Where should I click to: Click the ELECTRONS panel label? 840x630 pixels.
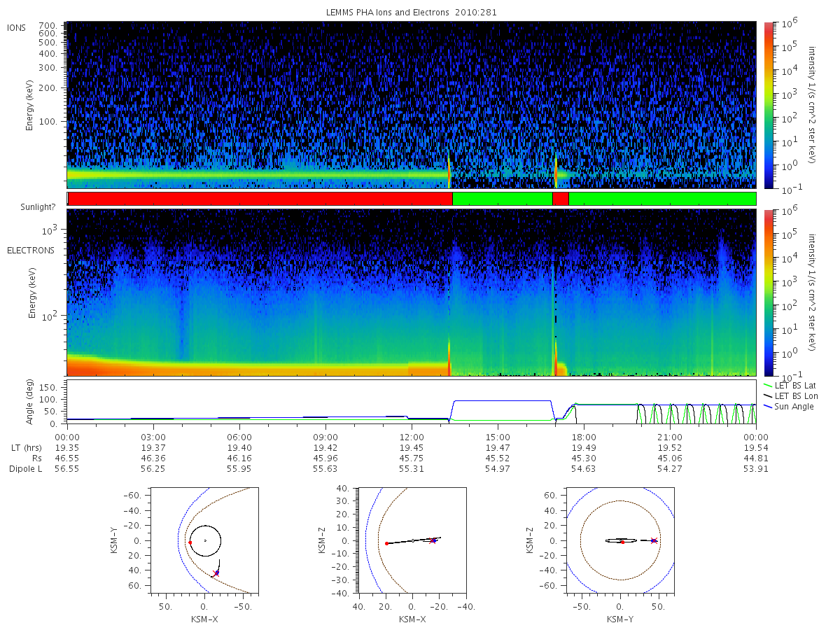pos(31,250)
